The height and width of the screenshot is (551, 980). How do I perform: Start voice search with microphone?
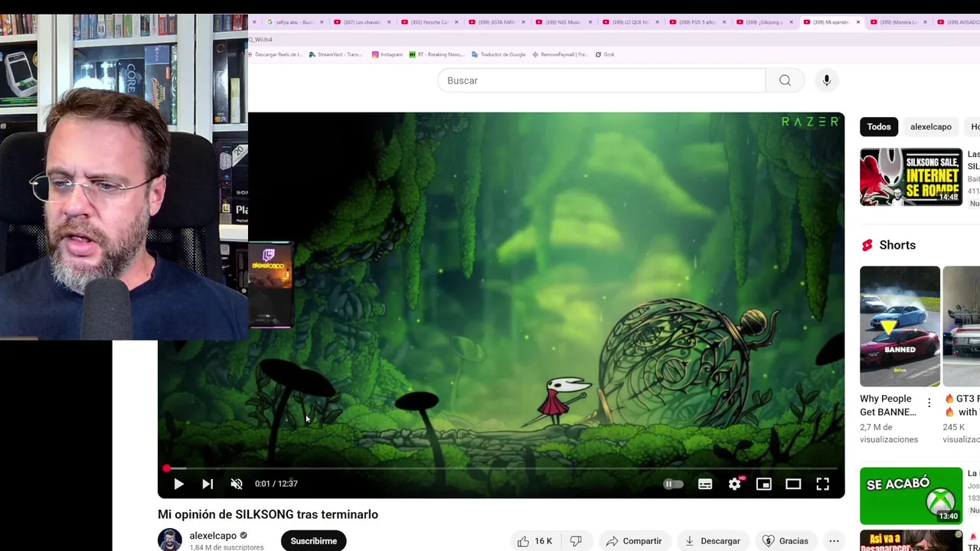pyautogui.click(x=826, y=80)
